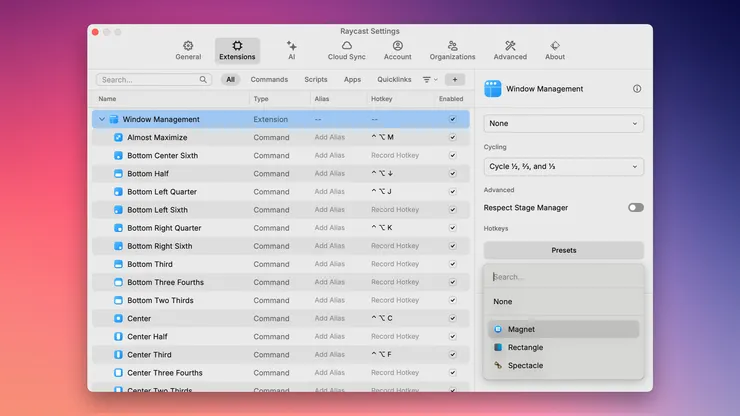Uncheck Bottom Half enabled checkbox
The height and width of the screenshot is (416, 740).
click(453, 174)
